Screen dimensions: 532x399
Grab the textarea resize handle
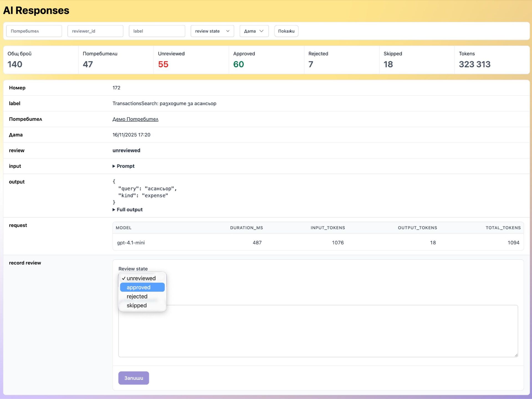click(516, 355)
